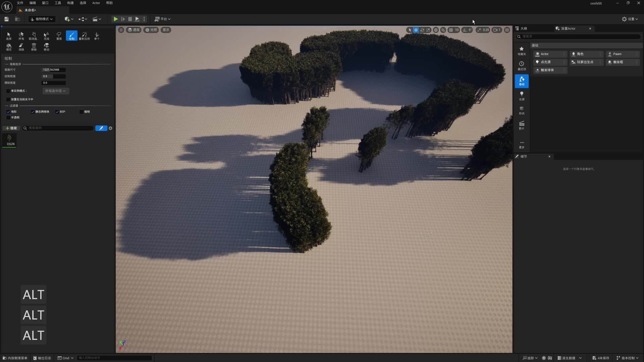Select the Lasso (套索) foliage tool
The width and height of the screenshot is (644, 362).
[x=59, y=36]
